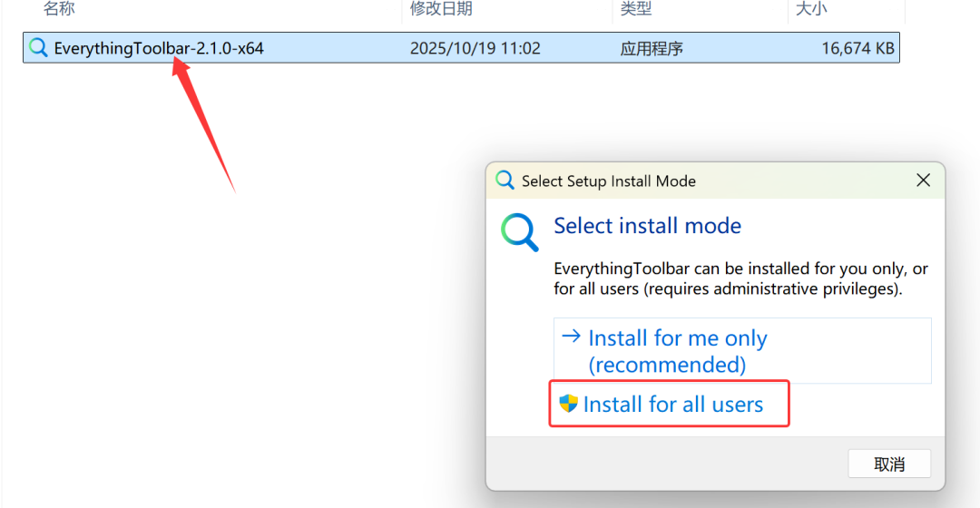Viewport: 980px width, 508px height.
Task: Sort files by 名称 column header
Action: pyautogui.click(x=59, y=9)
